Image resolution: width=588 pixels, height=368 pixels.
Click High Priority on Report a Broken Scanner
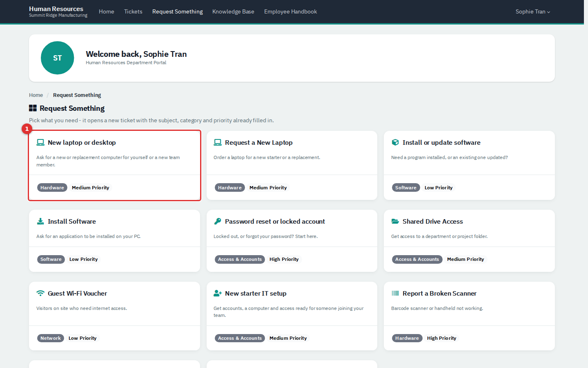click(442, 338)
